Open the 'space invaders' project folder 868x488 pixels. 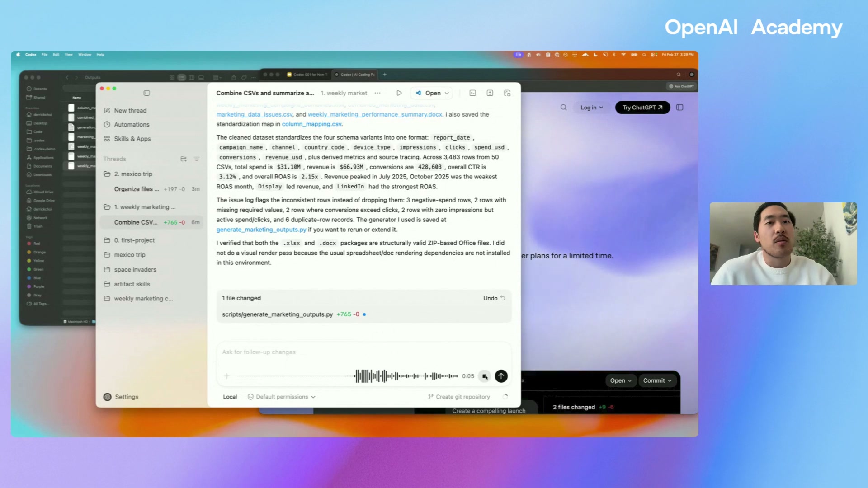(x=135, y=270)
